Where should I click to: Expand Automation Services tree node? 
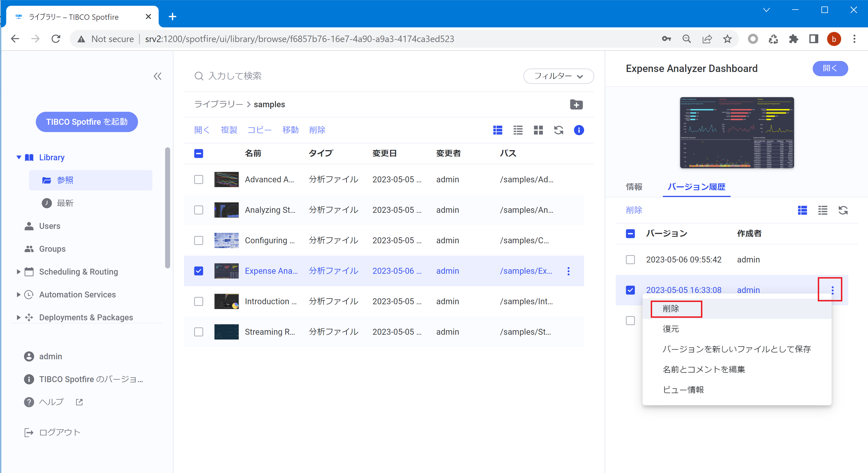pyautogui.click(x=19, y=295)
